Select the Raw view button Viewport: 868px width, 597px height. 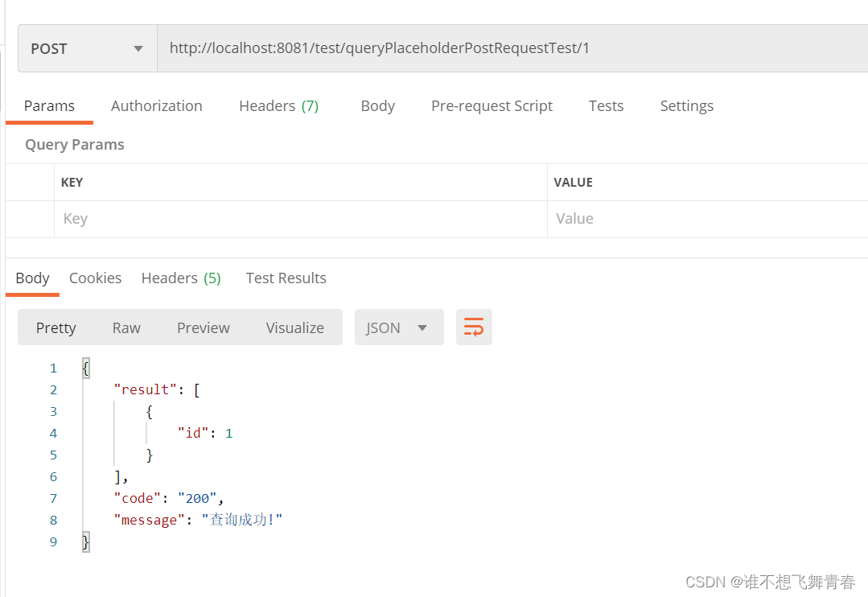point(126,327)
